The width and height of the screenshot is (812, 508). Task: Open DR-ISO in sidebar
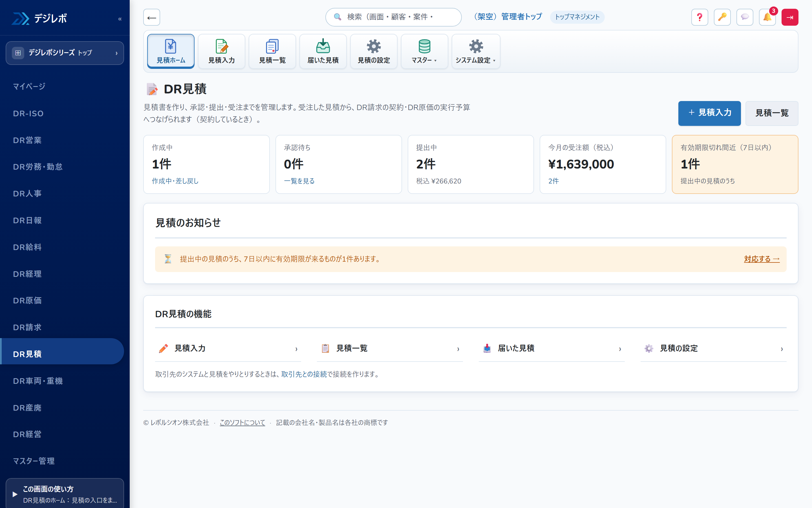[x=62, y=113]
